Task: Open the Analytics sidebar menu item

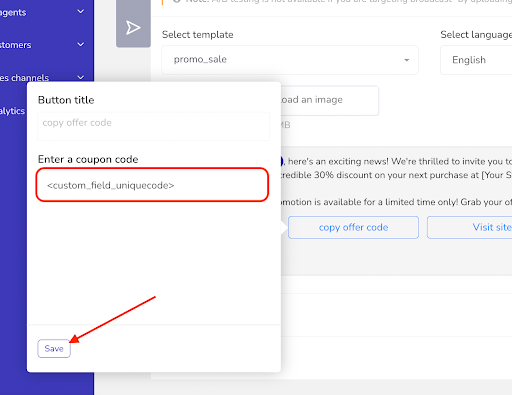Action: pos(12,111)
